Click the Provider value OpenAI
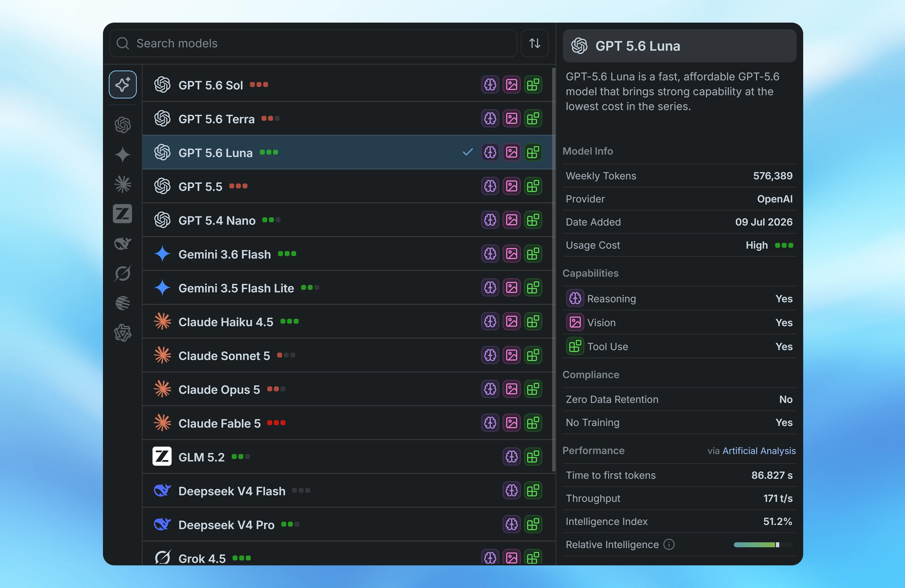This screenshot has height=588, width=905. pyautogui.click(x=775, y=199)
